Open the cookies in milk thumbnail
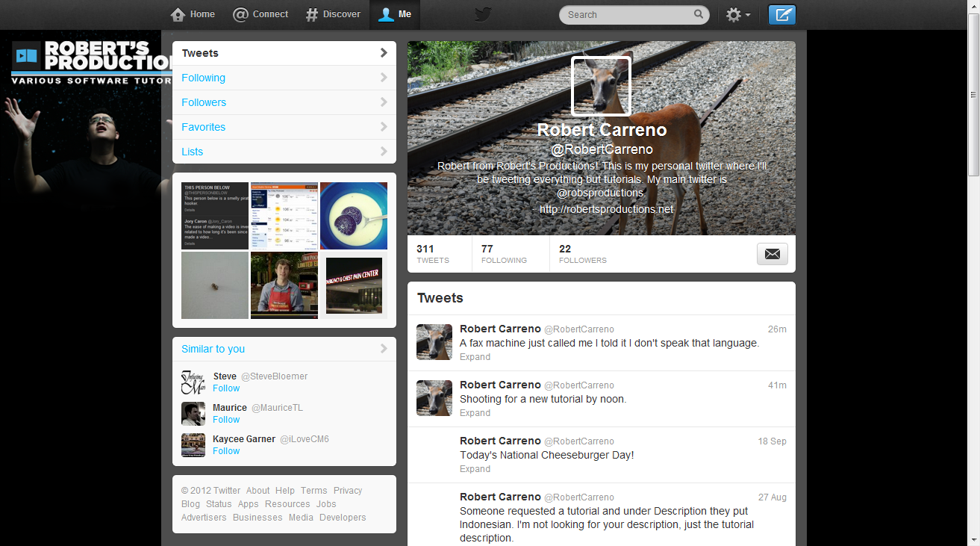The width and height of the screenshot is (980, 546). click(x=354, y=216)
